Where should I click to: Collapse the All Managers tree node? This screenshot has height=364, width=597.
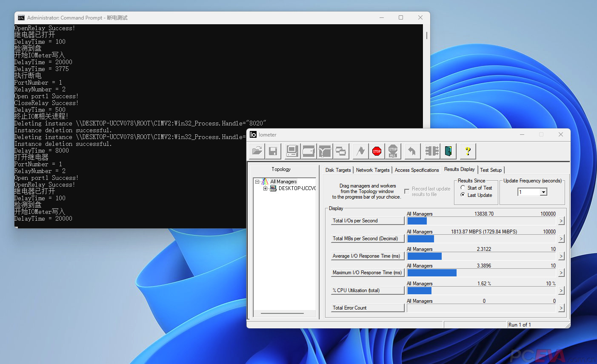[257, 182]
